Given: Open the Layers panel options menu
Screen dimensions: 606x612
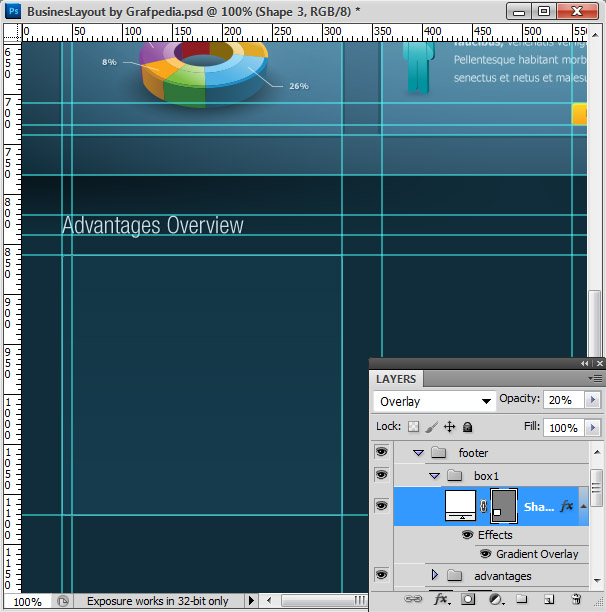Looking at the screenshot, I should [595, 378].
